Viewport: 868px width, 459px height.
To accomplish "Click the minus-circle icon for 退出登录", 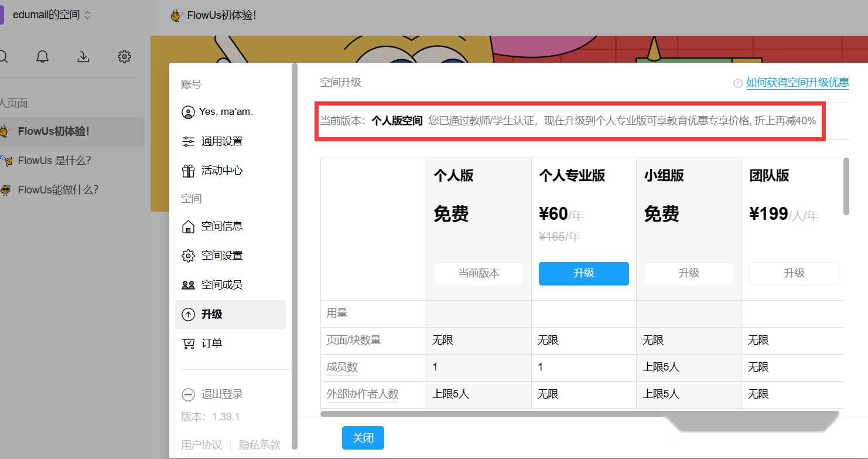I will tap(188, 395).
